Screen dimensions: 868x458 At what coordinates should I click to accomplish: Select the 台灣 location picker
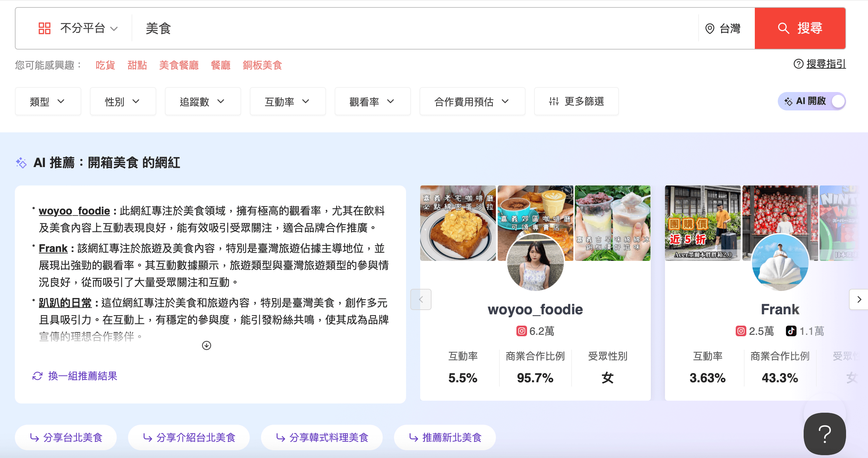tap(723, 28)
